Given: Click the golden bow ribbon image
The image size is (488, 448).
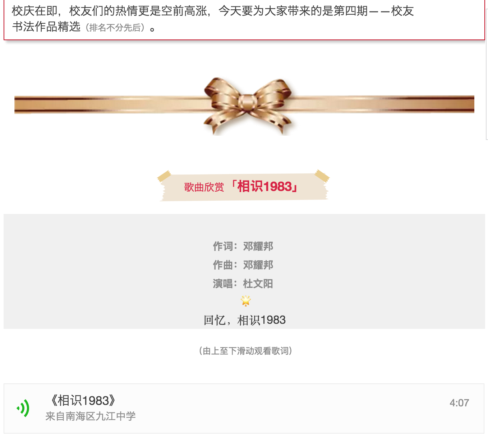Looking at the screenshot, I should (248, 106).
